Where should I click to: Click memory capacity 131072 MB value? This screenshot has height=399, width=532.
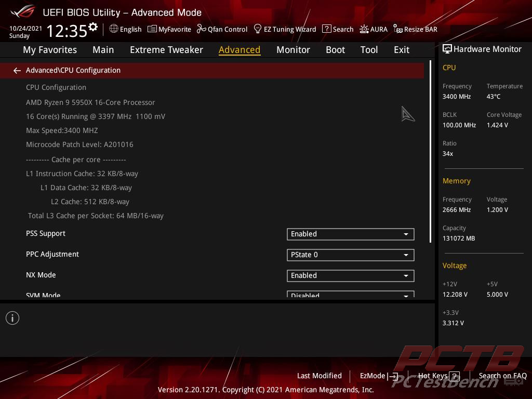tap(458, 238)
